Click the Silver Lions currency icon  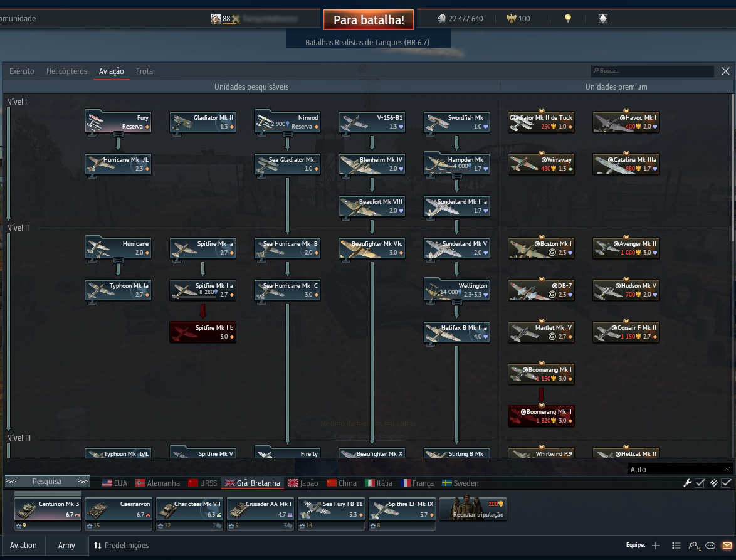[441, 19]
